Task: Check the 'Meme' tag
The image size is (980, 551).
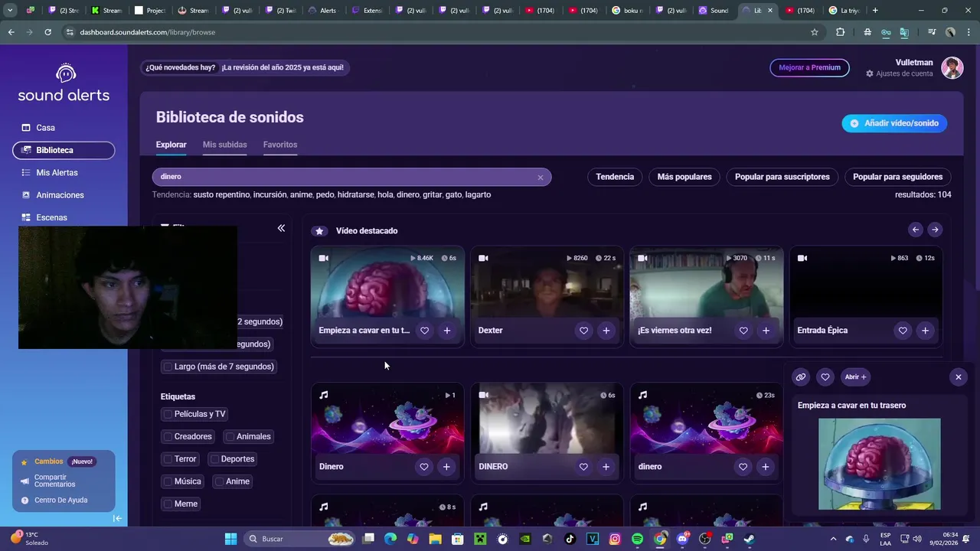Action: pos(168,504)
